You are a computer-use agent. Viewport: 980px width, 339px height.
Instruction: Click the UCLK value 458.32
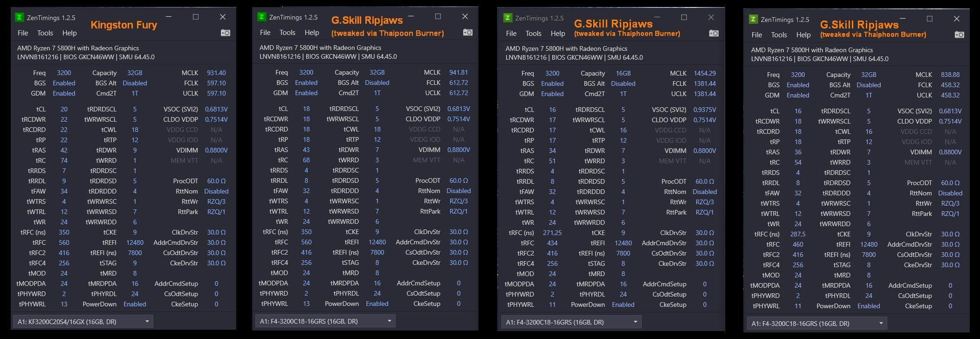[950, 95]
